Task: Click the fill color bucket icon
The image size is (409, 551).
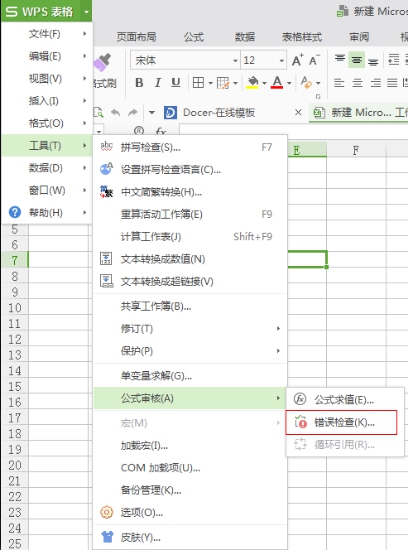Action: click(x=252, y=83)
